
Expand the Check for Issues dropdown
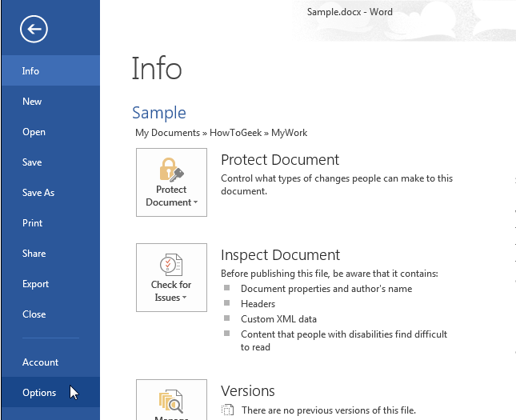click(184, 298)
